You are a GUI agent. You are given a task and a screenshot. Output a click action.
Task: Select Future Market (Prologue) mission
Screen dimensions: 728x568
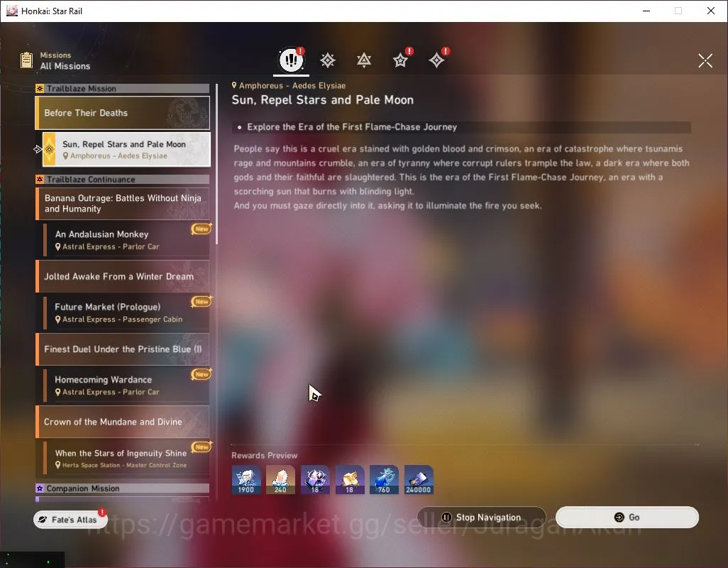click(126, 312)
